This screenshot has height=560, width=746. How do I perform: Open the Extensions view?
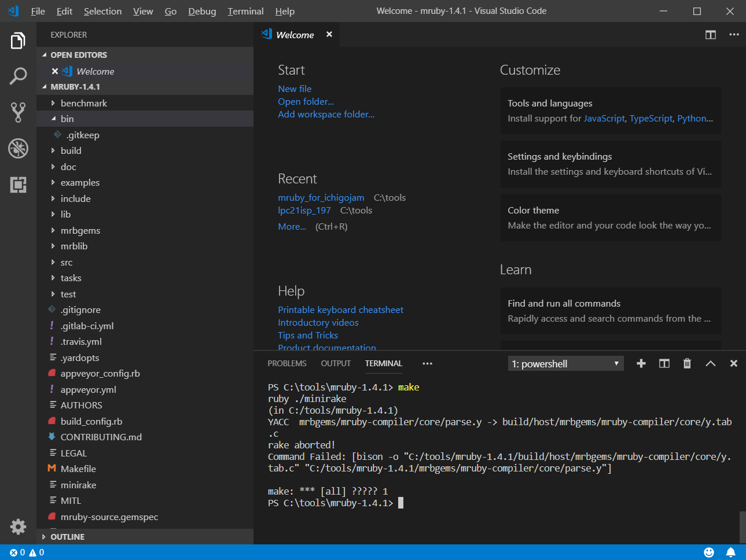tap(18, 185)
